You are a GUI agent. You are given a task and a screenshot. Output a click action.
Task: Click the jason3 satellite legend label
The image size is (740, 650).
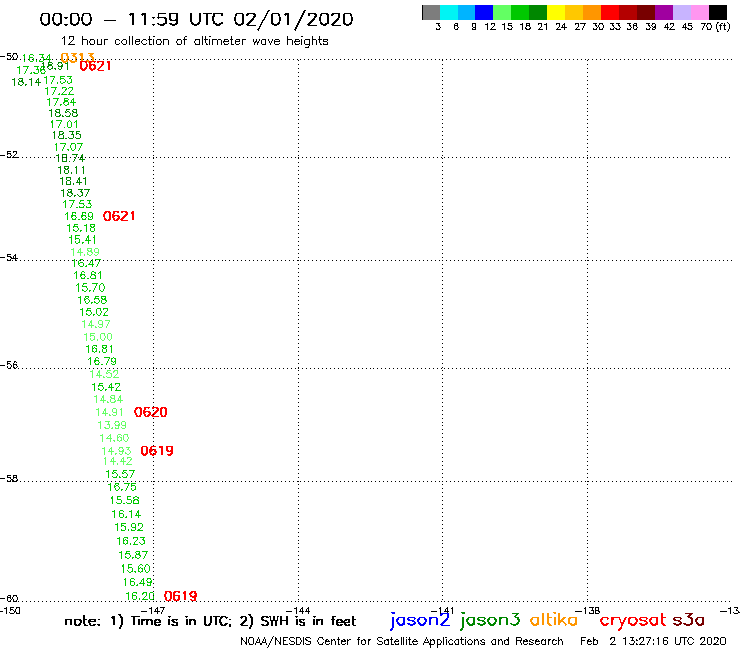(490, 620)
